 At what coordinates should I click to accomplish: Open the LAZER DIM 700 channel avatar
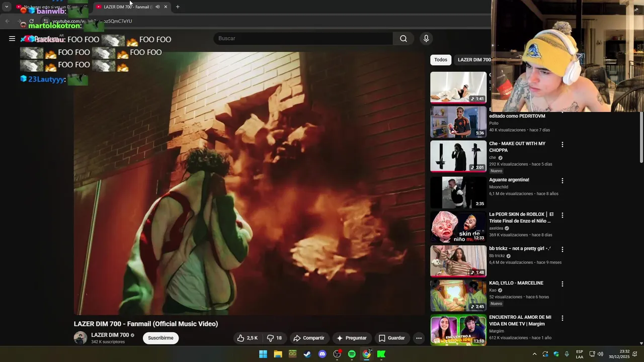80,338
